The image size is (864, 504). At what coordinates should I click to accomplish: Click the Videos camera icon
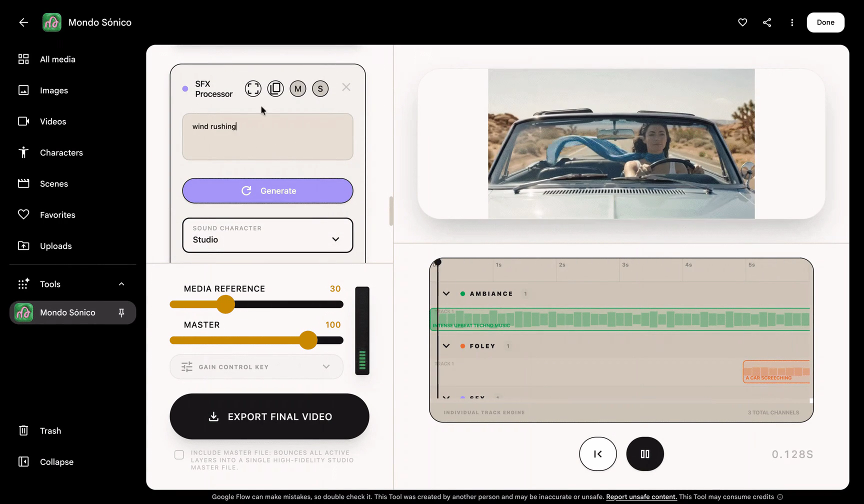pos(23,121)
